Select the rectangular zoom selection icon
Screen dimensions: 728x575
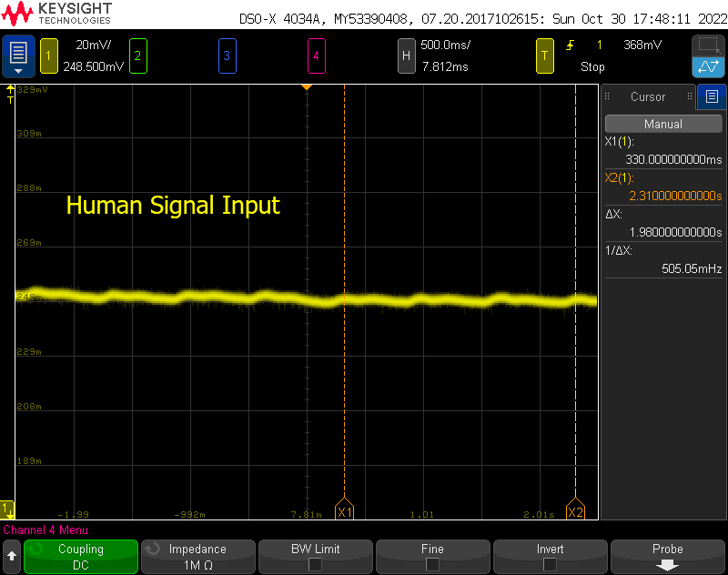click(x=707, y=44)
